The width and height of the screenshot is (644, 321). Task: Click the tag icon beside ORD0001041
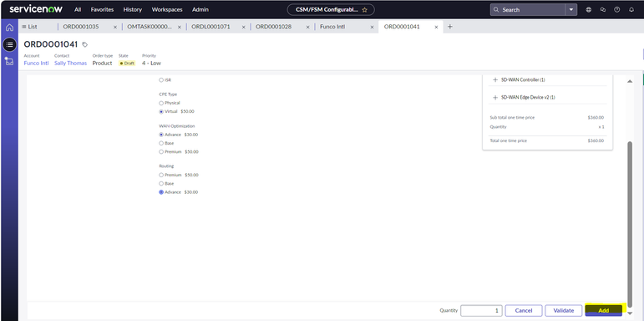tap(84, 44)
